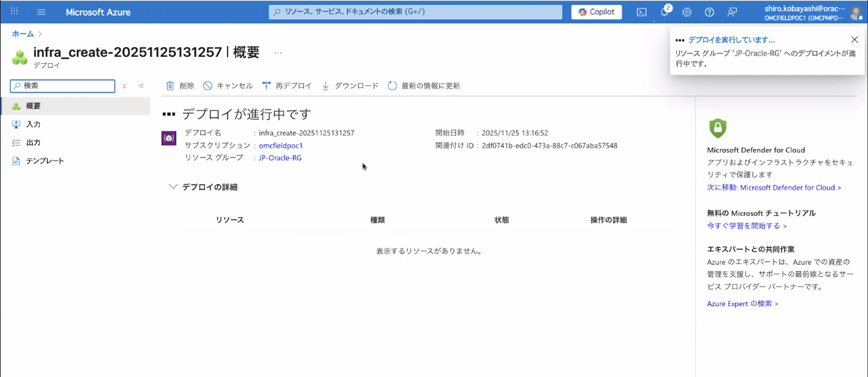
Task: Open the portal hamburger menu
Action: coord(41,12)
